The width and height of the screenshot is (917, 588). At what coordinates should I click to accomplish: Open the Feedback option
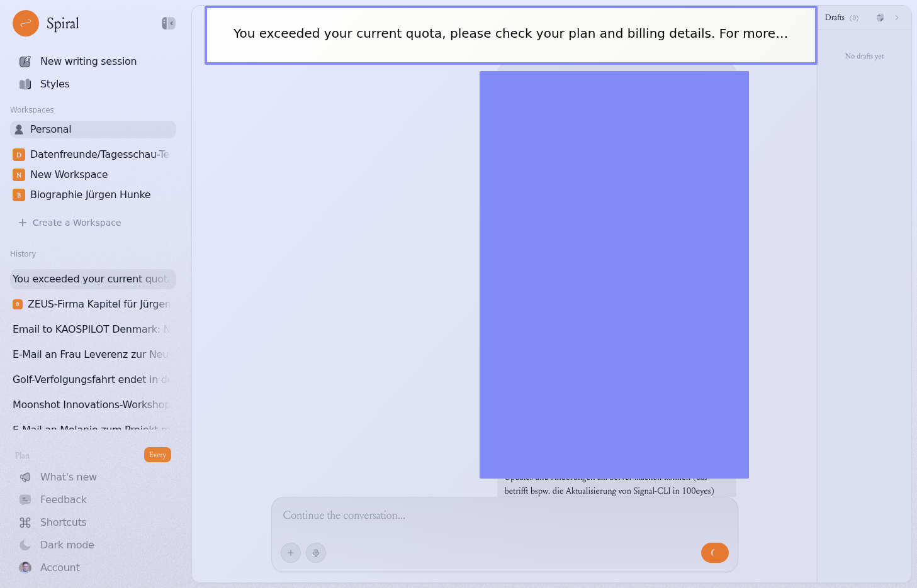(x=63, y=500)
